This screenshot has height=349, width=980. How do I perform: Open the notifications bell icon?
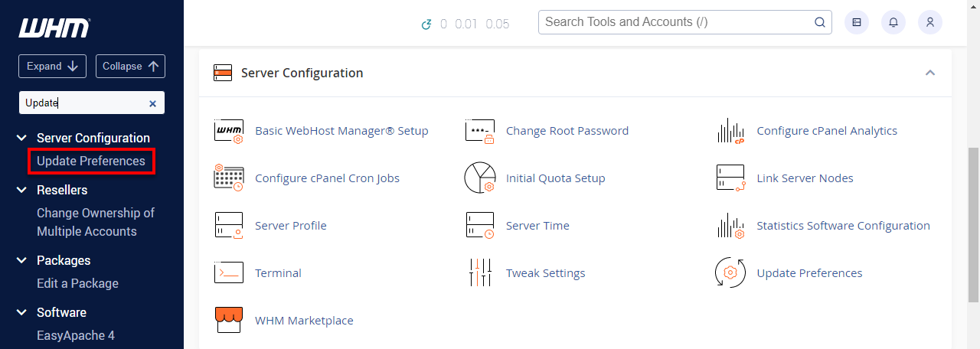point(893,22)
